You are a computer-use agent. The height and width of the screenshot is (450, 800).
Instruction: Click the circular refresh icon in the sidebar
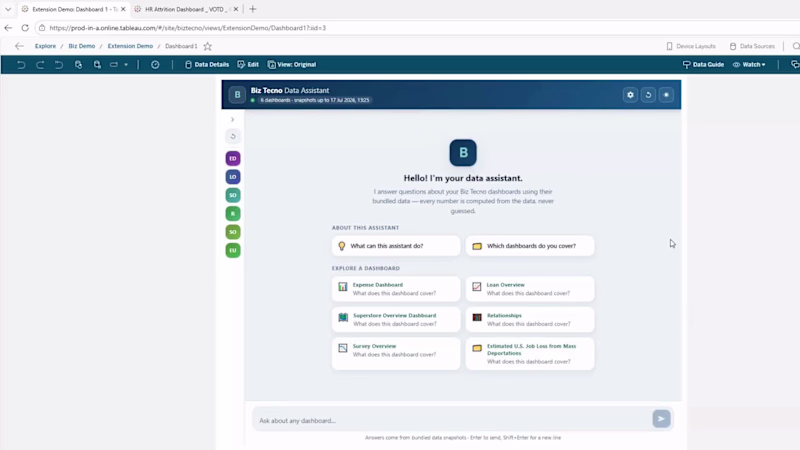pos(233,136)
